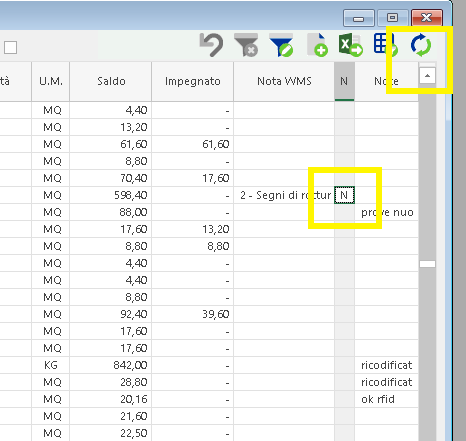Create new document with plus icon
This screenshot has width=466, height=441.
point(317,45)
